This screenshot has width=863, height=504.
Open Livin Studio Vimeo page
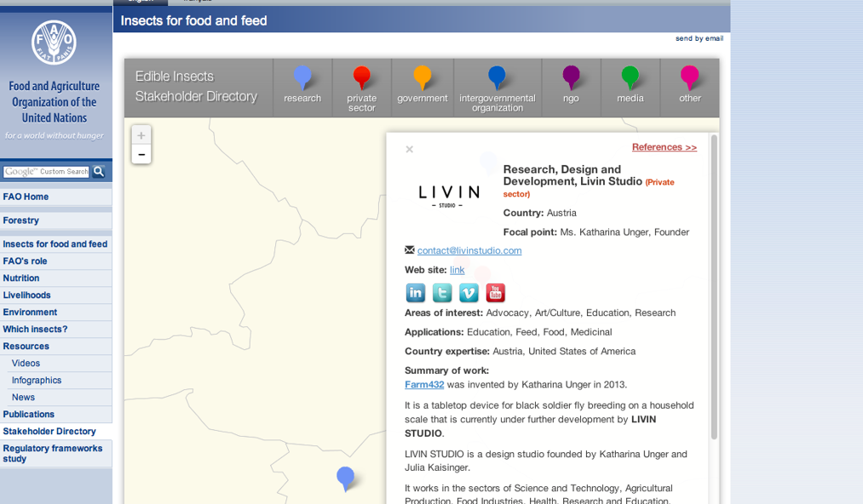469,293
